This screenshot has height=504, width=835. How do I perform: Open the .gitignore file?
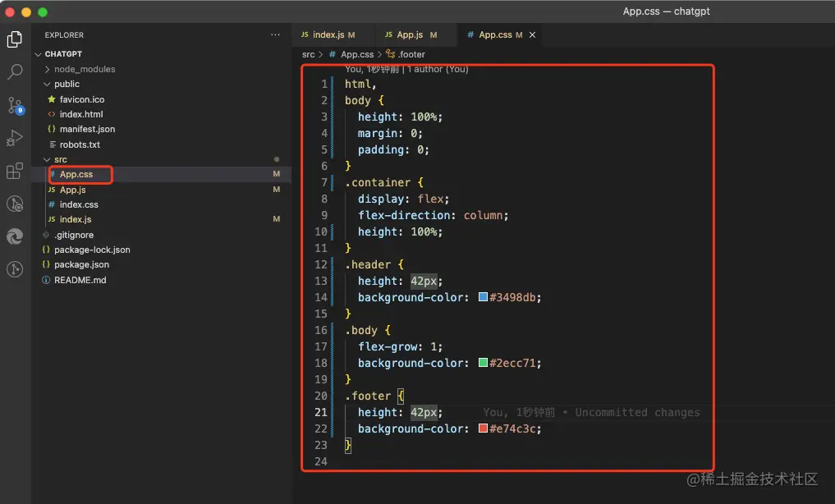pos(74,236)
